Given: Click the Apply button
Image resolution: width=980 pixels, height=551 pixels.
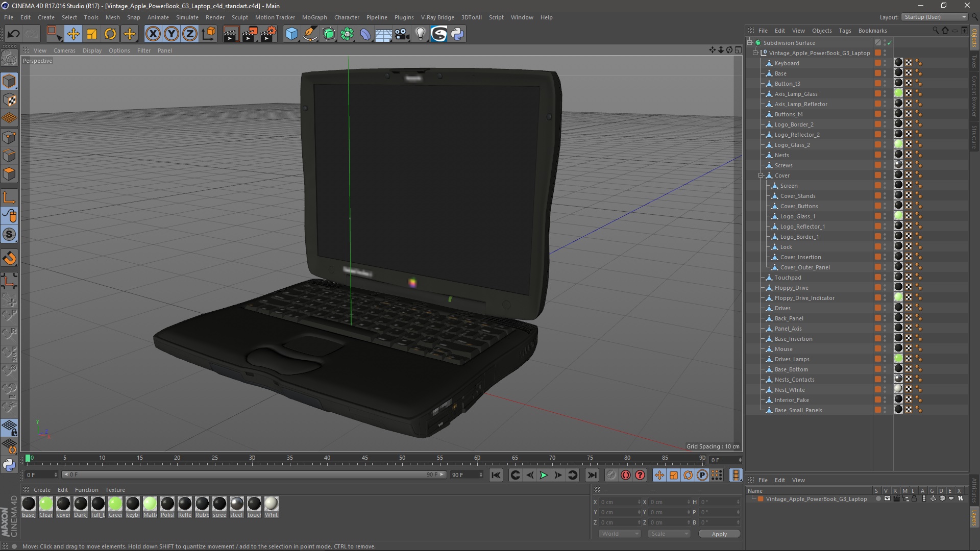Looking at the screenshot, I should click(719, 534).
